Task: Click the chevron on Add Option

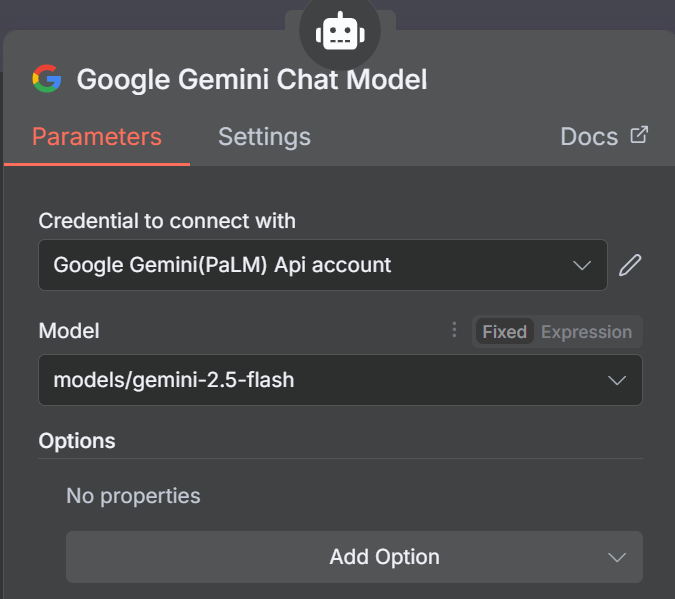Action: click(x=617, y=557)
